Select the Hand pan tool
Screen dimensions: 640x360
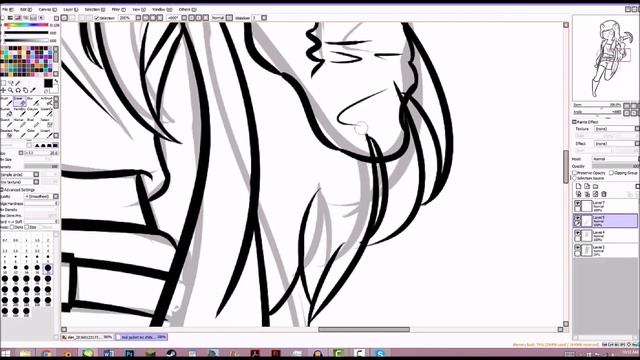click(25, 90)
